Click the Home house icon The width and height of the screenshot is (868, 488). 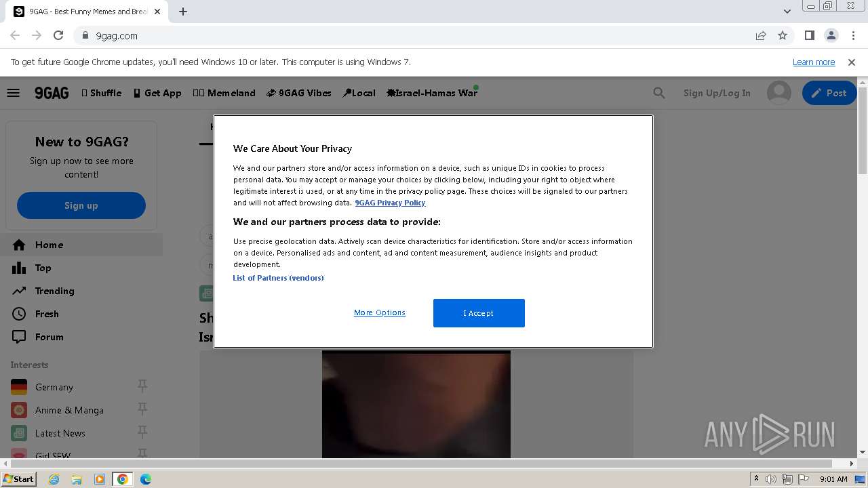(x=19, y=245)
